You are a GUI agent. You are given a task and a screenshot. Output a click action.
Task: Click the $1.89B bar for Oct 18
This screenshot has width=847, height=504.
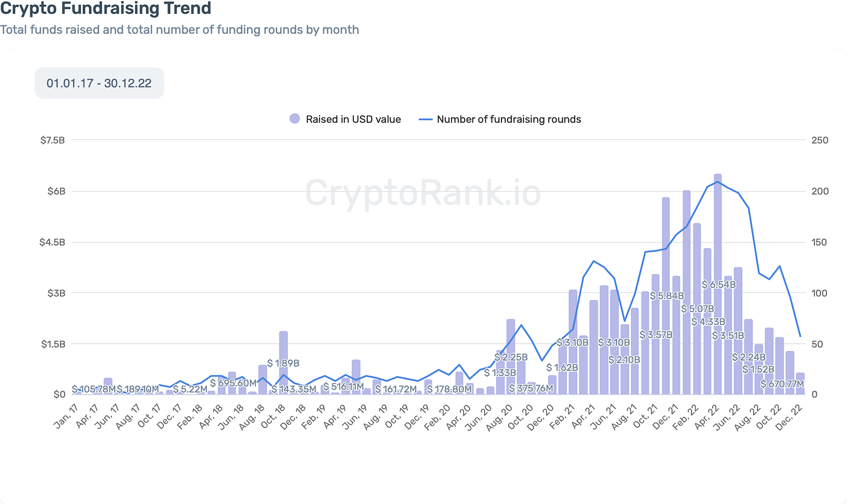tap(283, 363)
